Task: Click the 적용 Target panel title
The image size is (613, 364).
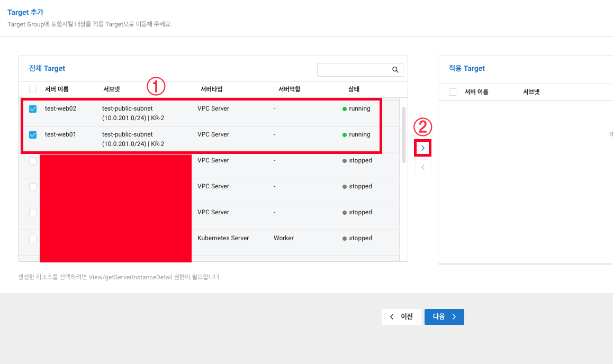Action: [x=467, y=68]
